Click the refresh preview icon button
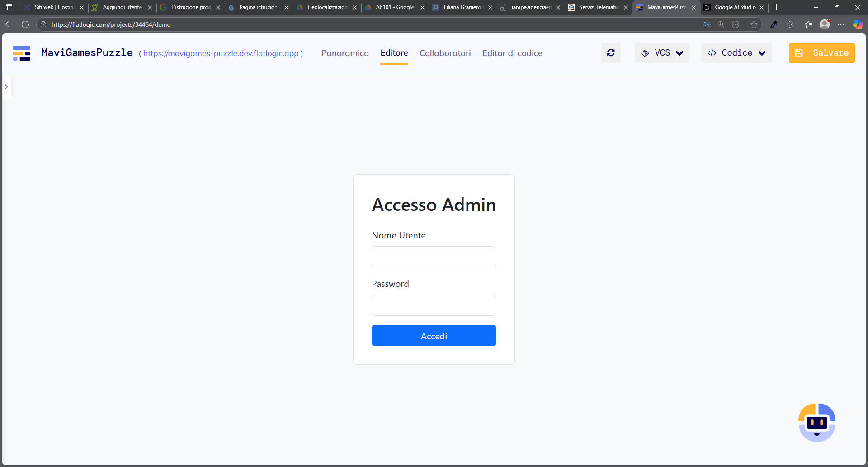Viewport: 868px width, 467px height. 610,53
